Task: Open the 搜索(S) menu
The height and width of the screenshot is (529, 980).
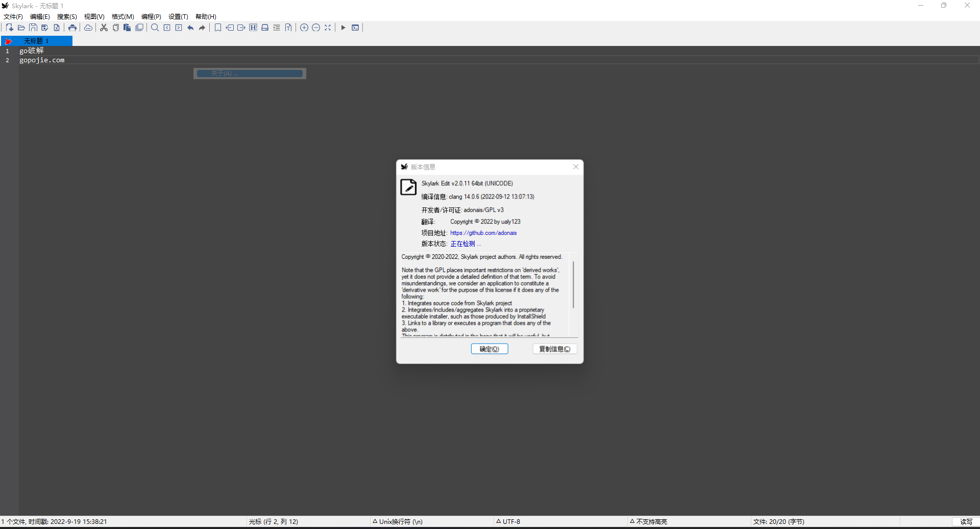Action: tap(67, 17)
